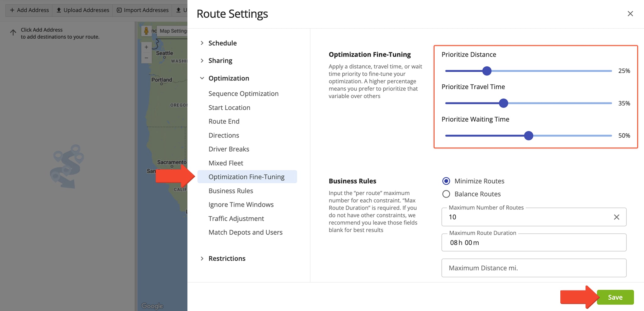Open Traffic Adjustment settings
Viewport: 644px width, 311px height.
click(x=236, y=219)
